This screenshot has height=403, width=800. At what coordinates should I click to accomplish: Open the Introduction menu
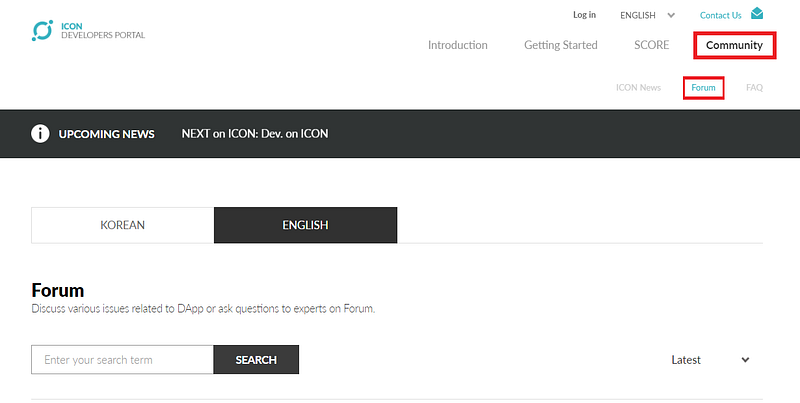[458, 45]
